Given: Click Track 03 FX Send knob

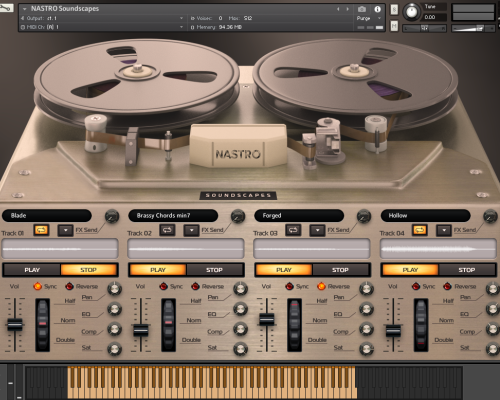Looking at the screenshot, I should [x=364, y=217].
